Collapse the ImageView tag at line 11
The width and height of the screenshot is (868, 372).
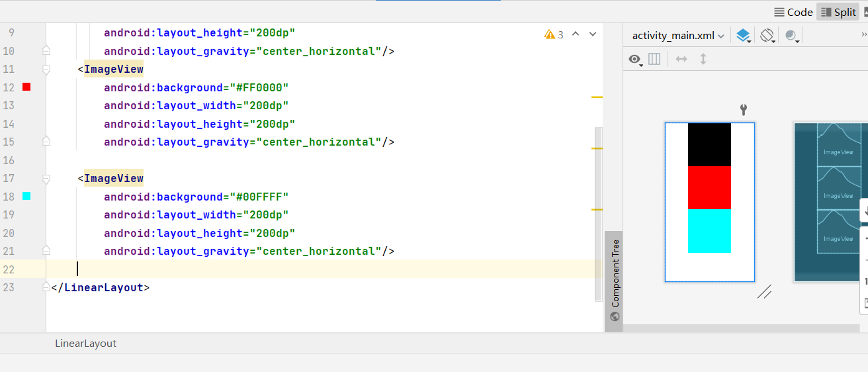pos(46,69)
